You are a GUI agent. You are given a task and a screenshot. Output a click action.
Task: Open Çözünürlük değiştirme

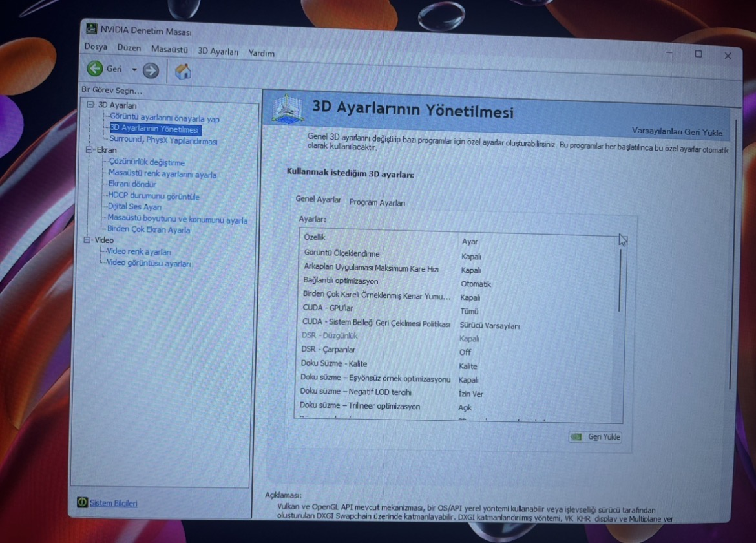pyautogui.click(x=147, y=162)
